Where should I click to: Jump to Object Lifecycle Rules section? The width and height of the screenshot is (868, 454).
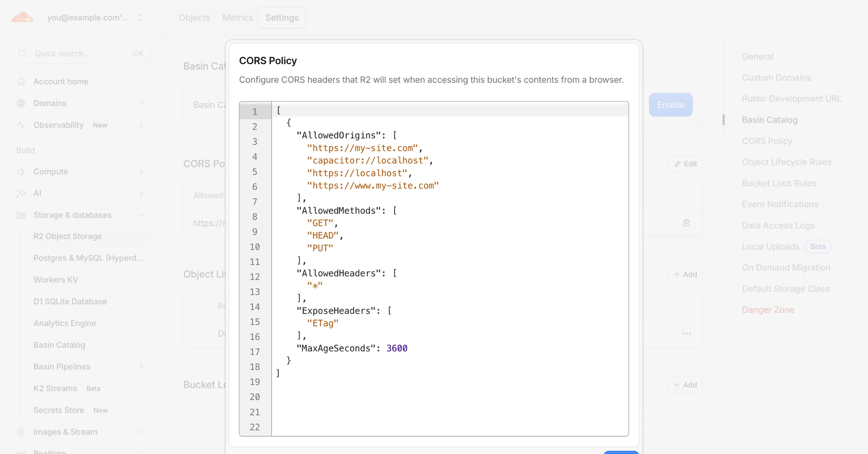786,162
